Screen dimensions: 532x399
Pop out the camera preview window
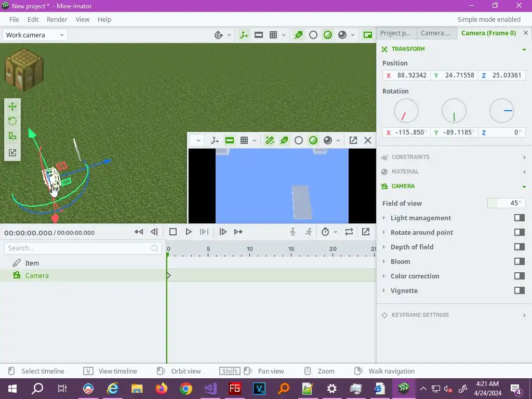(353, 140)
